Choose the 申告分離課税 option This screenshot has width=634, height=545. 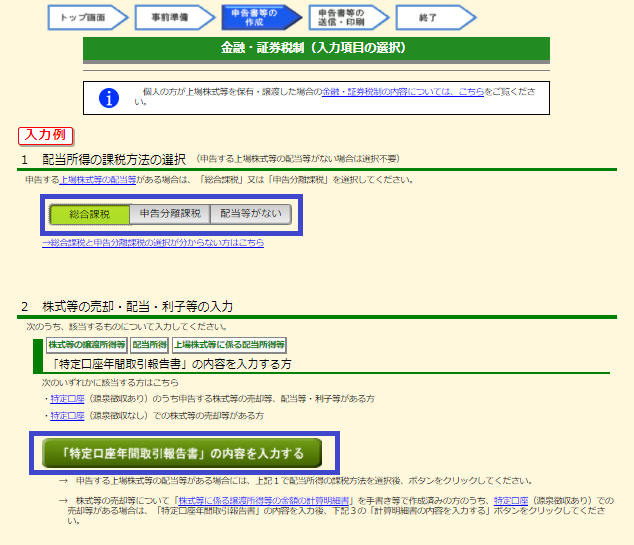click(170, 214)
